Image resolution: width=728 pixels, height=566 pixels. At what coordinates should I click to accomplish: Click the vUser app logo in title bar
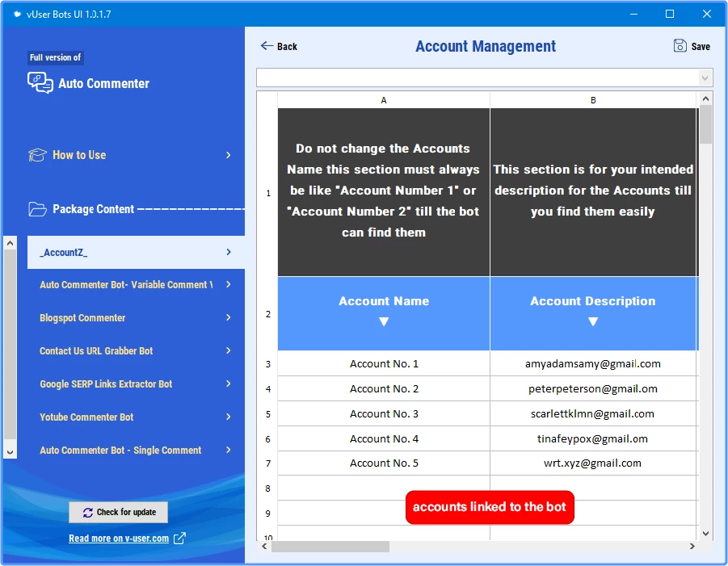pyautogui.click(x=18, y=15)
